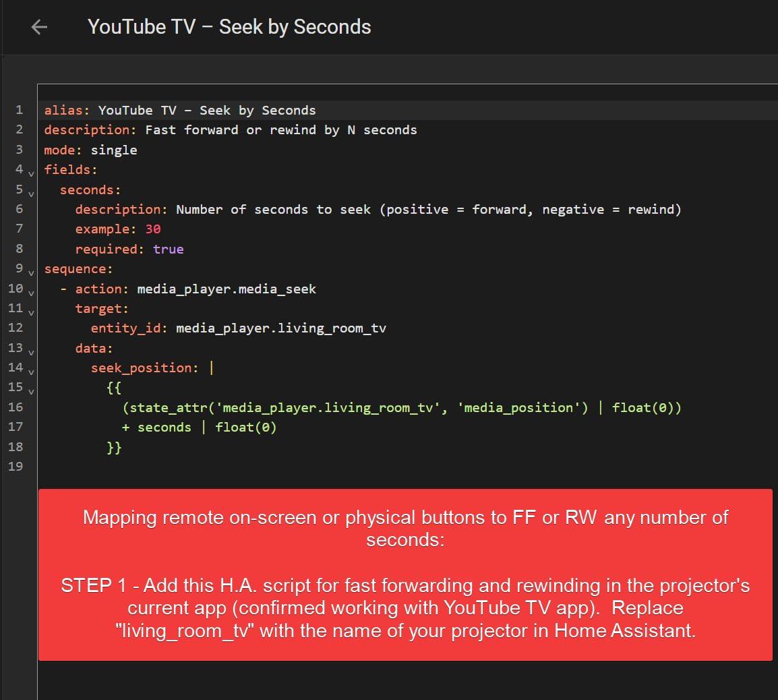Viewport: 778px width, 700px height.
Task: Place cursor in the alias line text
Action: point(206,111)
